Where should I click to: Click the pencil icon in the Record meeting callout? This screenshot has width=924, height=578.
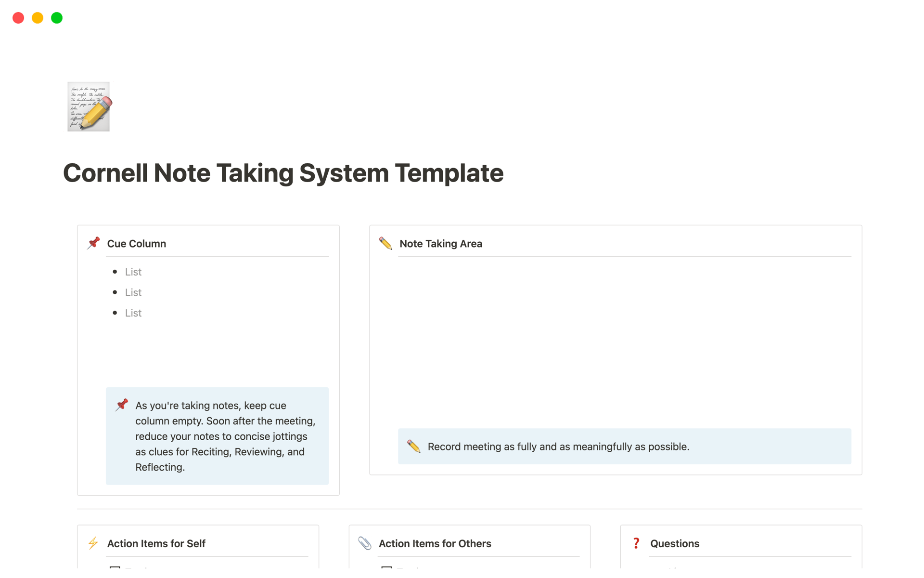[413, 446]
